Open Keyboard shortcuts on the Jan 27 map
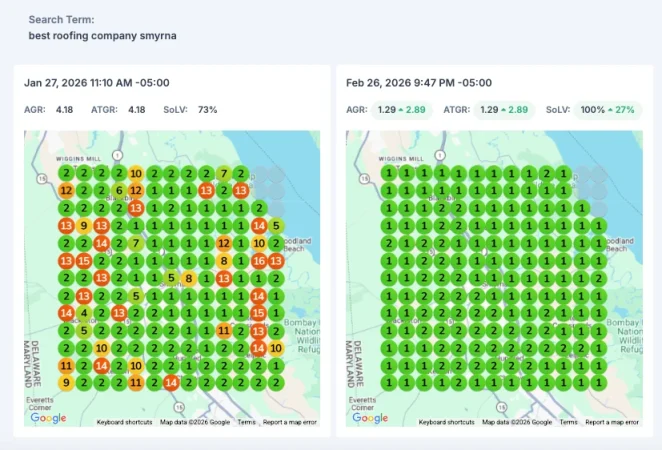Screen dimensions: 662x450 pyautogui.click(x=124, y=422)
